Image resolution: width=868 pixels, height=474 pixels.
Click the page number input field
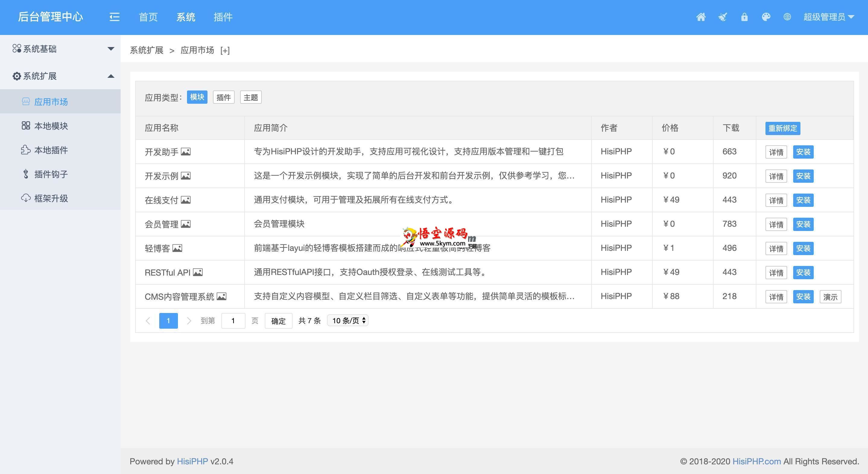[233, 321]
